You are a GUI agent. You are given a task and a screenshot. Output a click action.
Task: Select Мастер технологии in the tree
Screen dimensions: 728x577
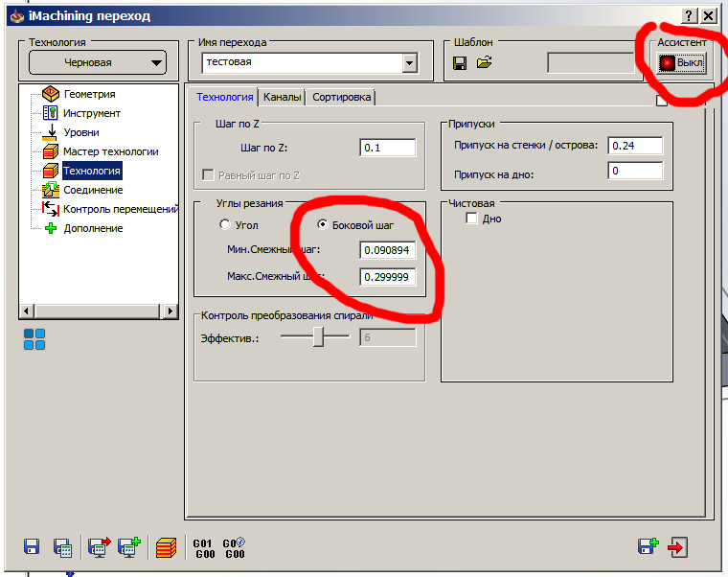tap(111, 151)
